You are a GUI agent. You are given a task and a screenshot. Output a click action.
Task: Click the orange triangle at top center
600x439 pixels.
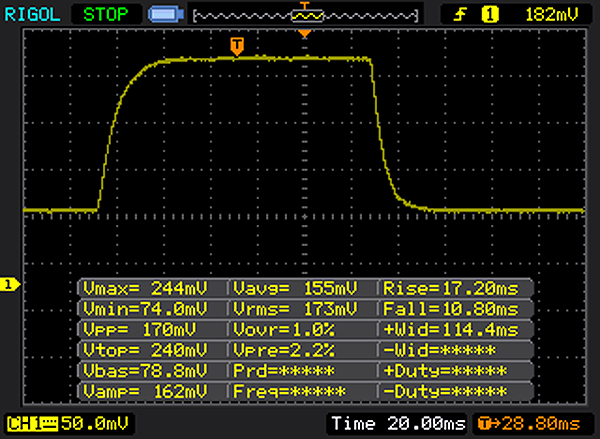pyautogui.click(x=305, y=34)
